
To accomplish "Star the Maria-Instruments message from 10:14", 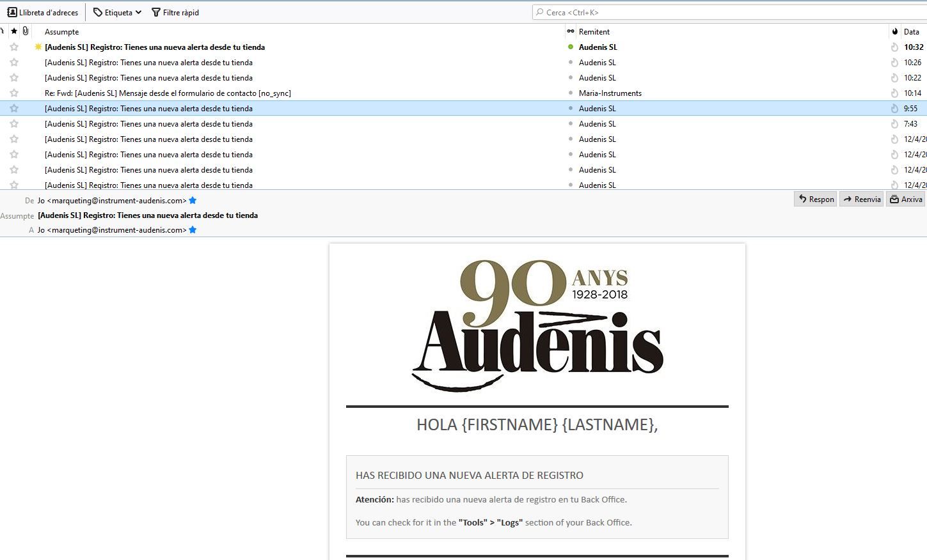I will pos(14,93).
